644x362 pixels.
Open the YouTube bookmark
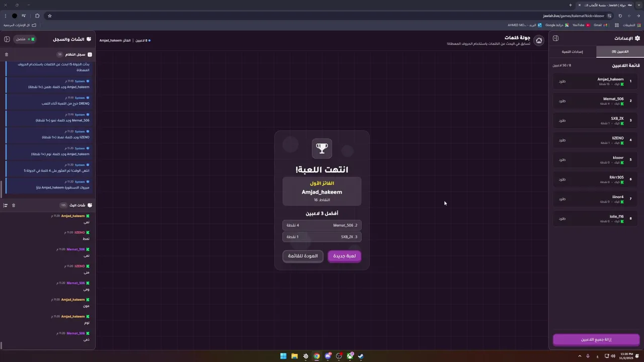(x=581, y=25)
